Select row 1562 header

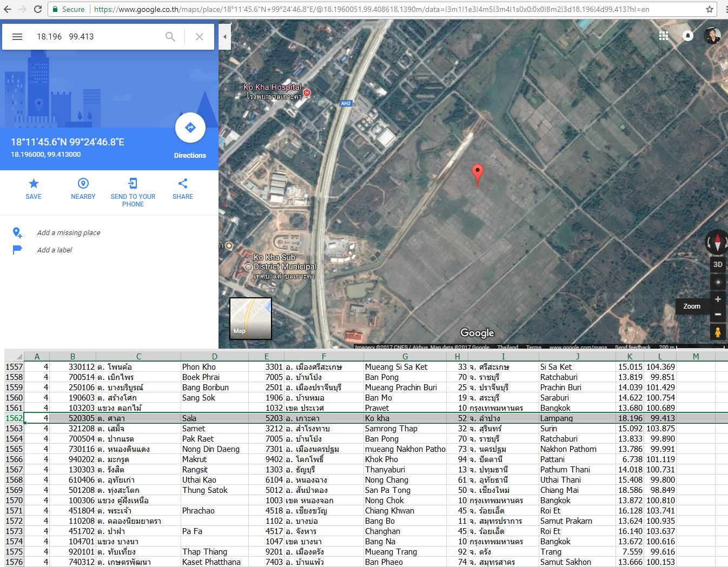point(14,418)
